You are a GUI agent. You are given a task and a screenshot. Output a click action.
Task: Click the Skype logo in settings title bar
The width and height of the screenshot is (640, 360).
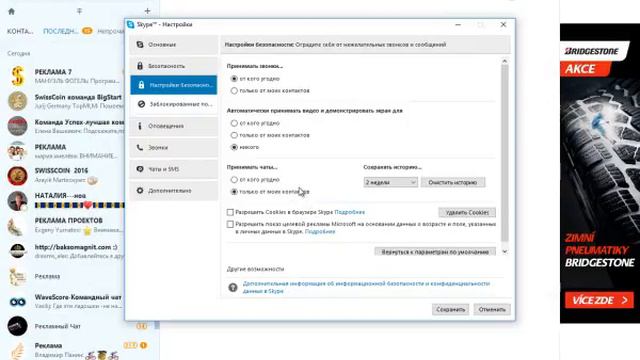131,24
